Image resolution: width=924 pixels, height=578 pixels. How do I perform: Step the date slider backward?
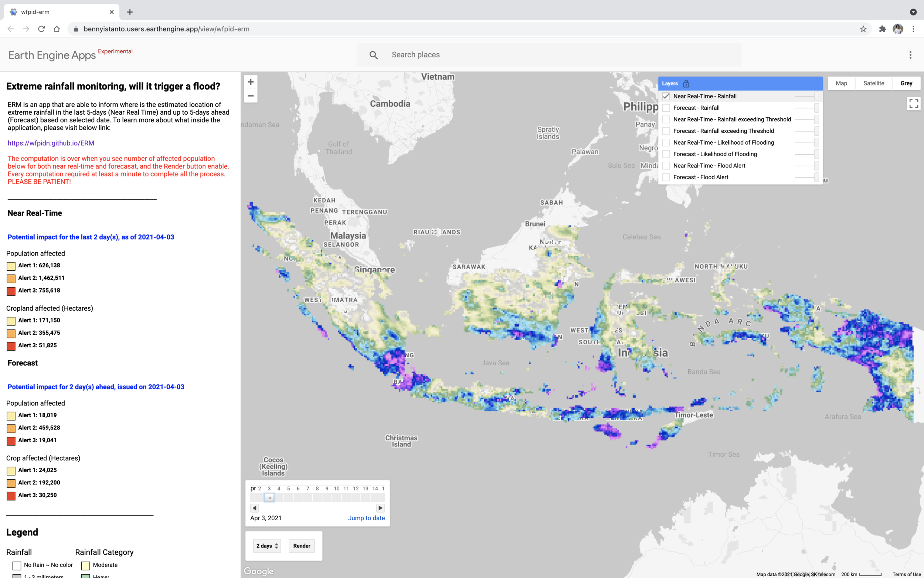[x=254, y=508]
